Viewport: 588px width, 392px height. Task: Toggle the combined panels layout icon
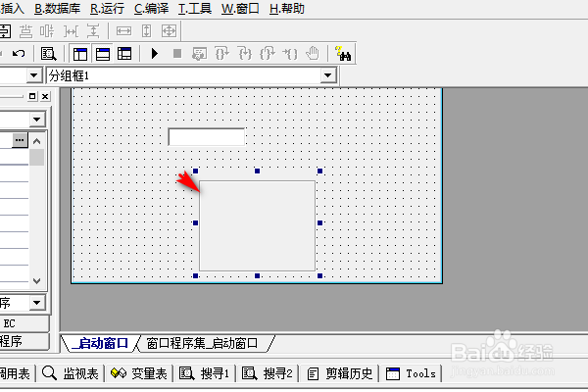[124, 54]
